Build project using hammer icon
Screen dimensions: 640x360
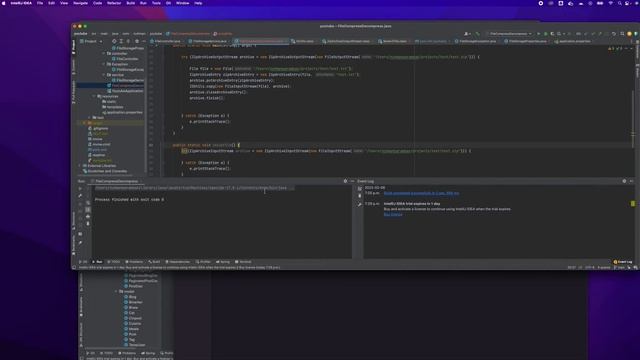tap(478, 34)
